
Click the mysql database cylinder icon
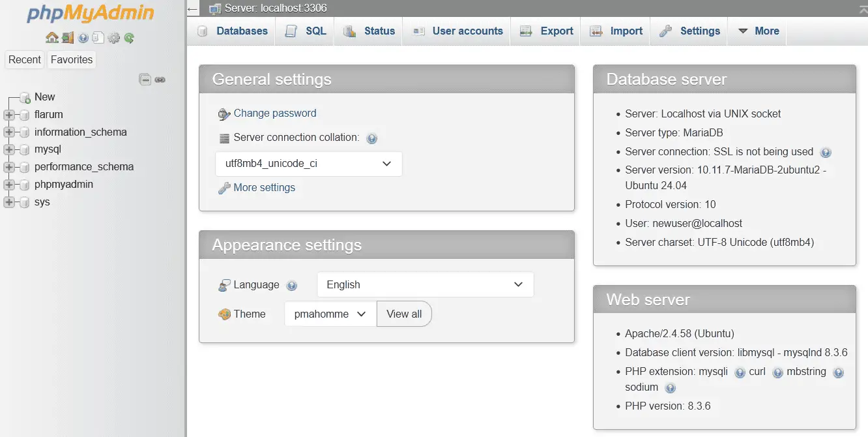coord(25,150)
